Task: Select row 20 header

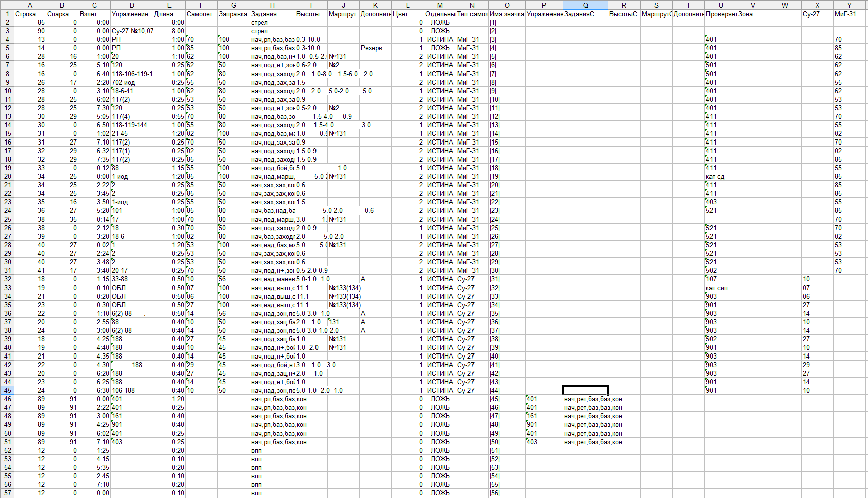Action: (7, 176)
